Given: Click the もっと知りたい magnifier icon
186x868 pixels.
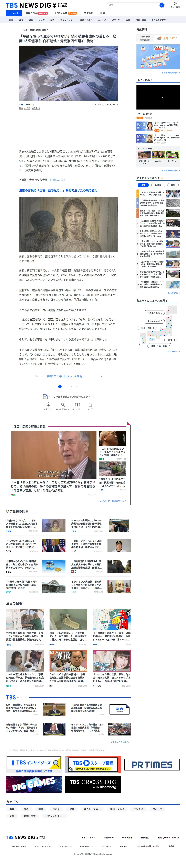Looking at the screenshot, I should (x=63, y=405).
